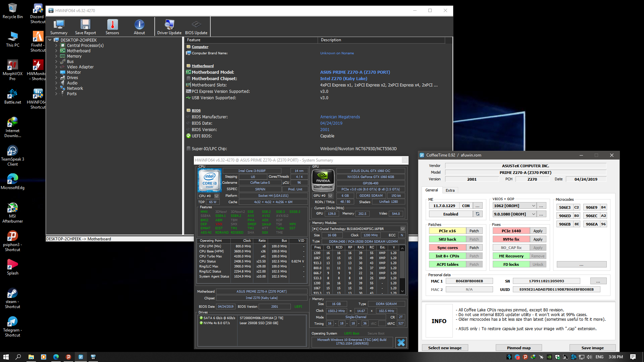Click the Pinmod map button

519,348
